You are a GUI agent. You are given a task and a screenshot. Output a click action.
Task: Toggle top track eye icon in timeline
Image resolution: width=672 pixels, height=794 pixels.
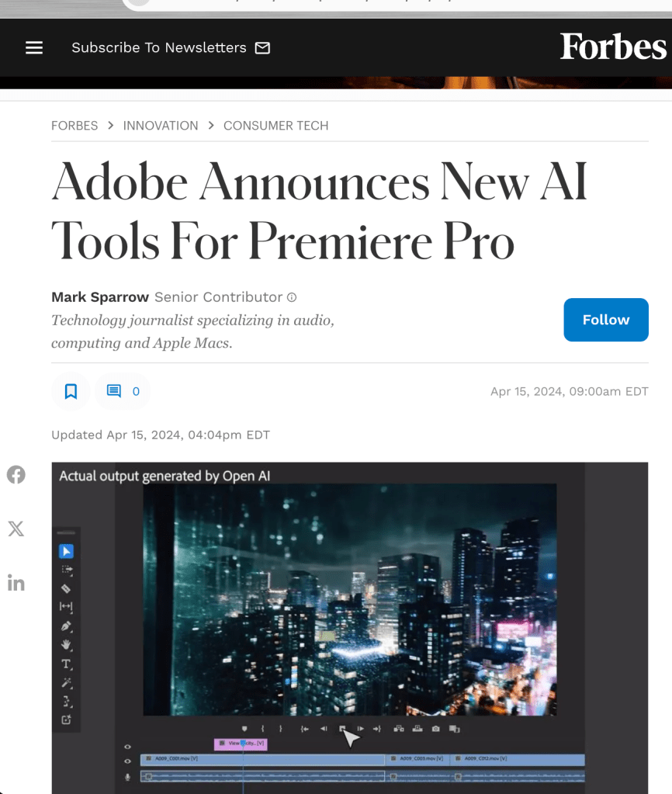pyautogui.click(x=127, y=747)
